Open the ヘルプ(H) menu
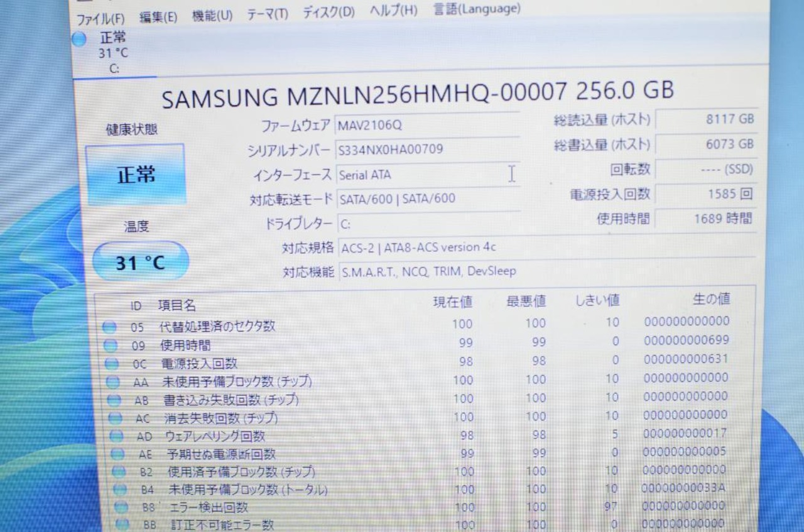Viewport: 804px width, 532px height. pyautogui.click(x=393, y=11)
